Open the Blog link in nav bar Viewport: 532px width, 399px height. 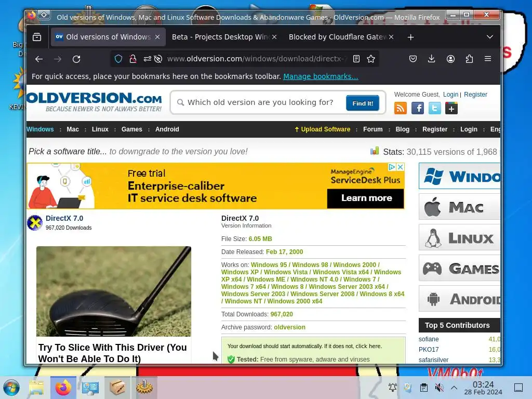403,129
